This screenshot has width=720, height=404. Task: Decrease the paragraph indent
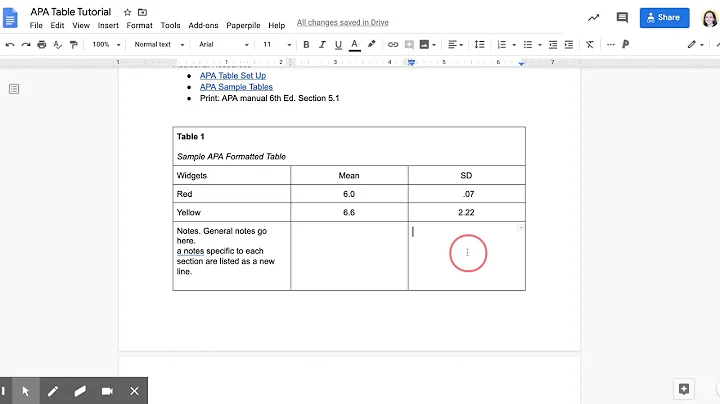click(x=553, y=45)
